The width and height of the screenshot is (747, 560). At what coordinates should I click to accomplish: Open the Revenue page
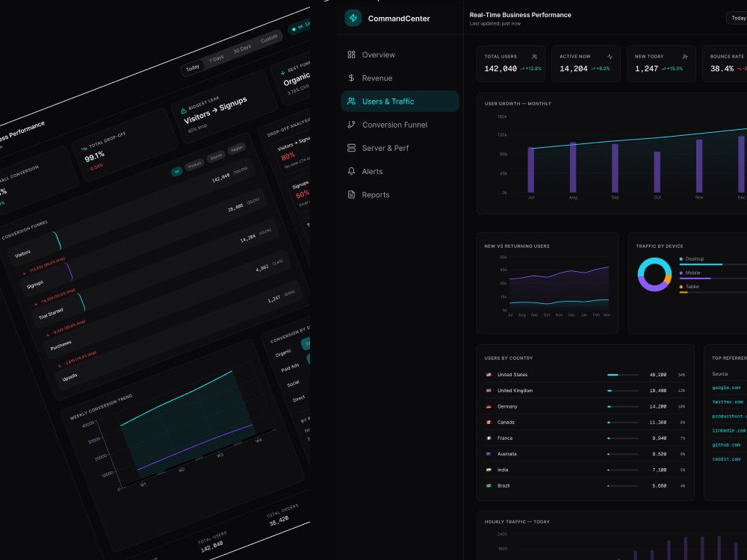pyautogui.click(x=400, y=78)
